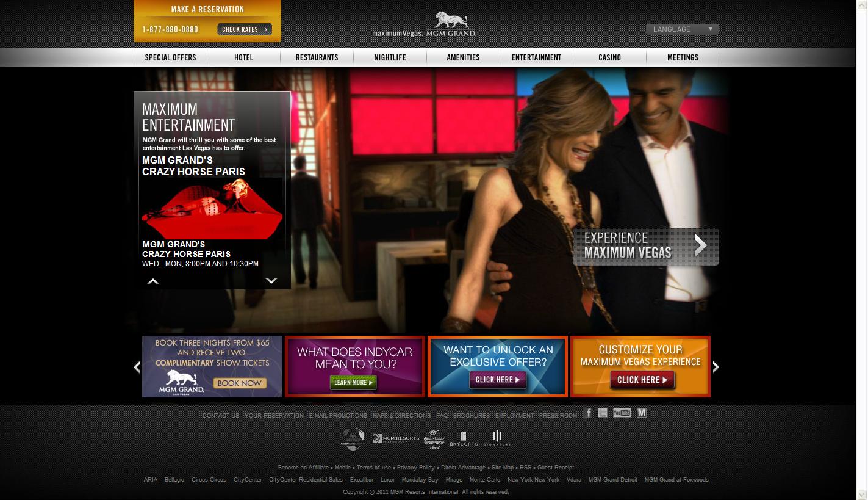Click the M social icon in footer
This screenshot has height=500, width=868.
click(x=641, y=413)
